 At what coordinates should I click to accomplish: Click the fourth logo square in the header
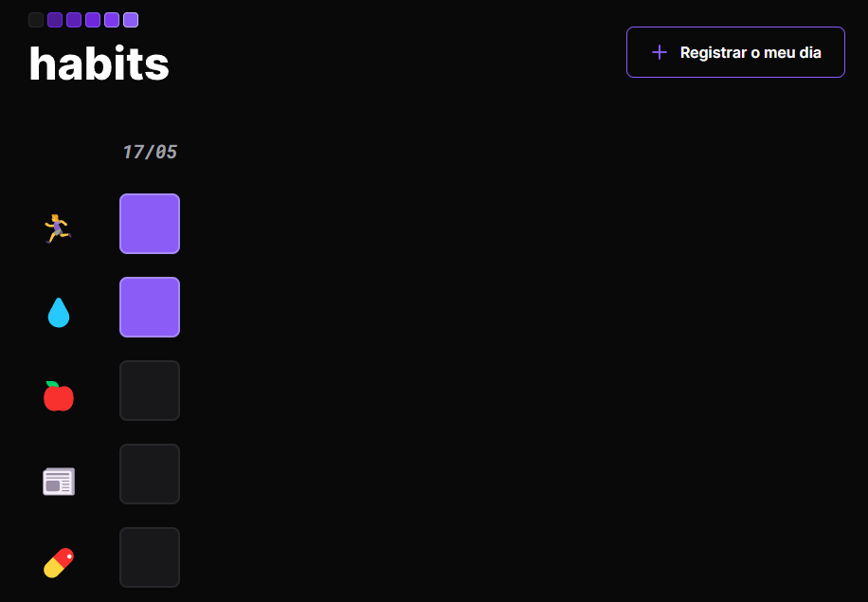(x=93, y=20)
